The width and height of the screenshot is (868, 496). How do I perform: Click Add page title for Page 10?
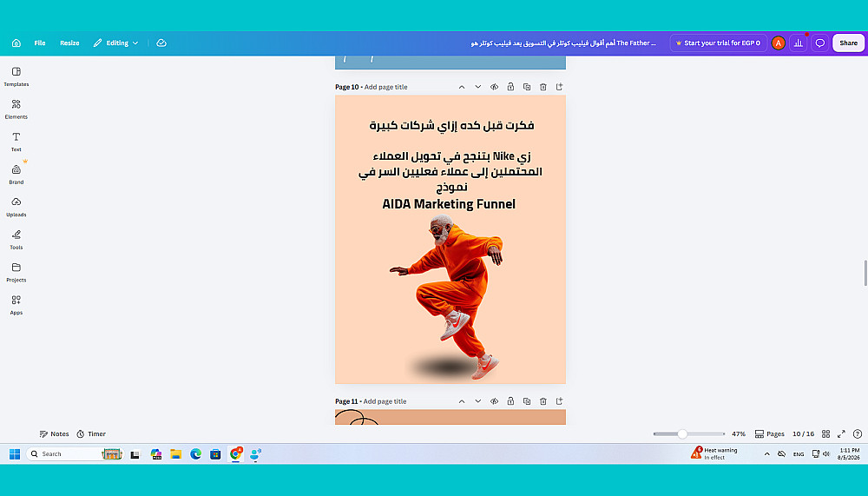(386, 87)
